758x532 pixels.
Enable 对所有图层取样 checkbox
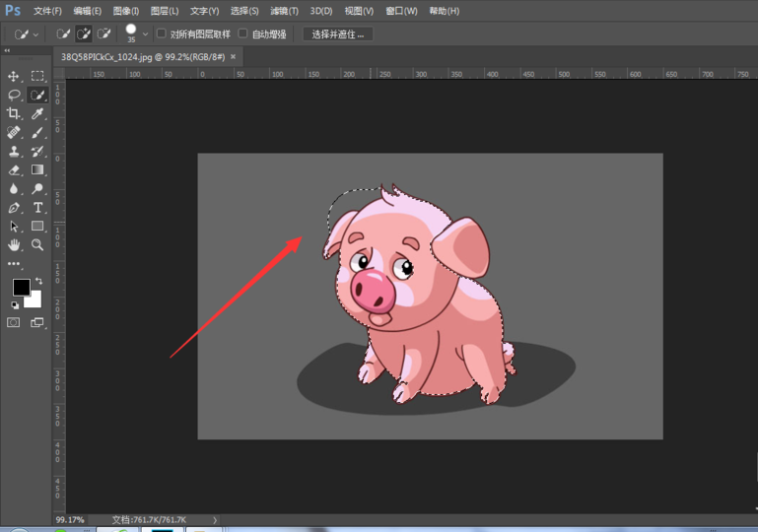(x=162, y=33)
